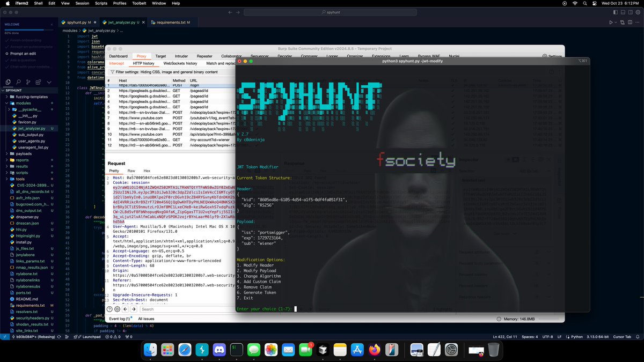This screenshot has width=644, height=362.
Task: Open the Burp Intruder tab
Action: (x=181, y=56)
